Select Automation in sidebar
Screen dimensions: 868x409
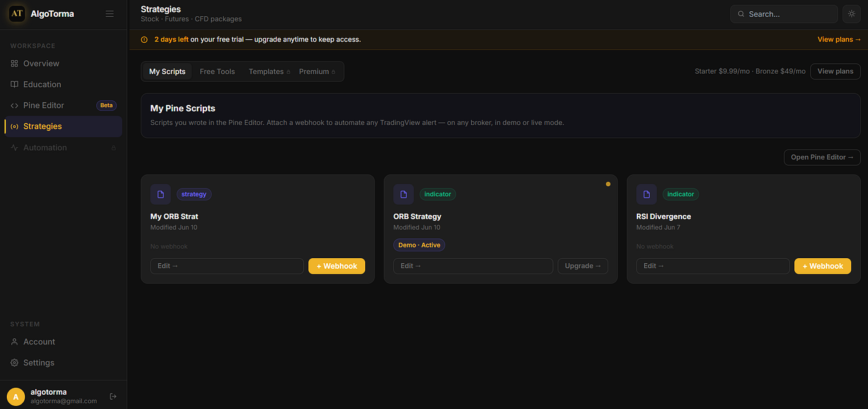(63, 148)
